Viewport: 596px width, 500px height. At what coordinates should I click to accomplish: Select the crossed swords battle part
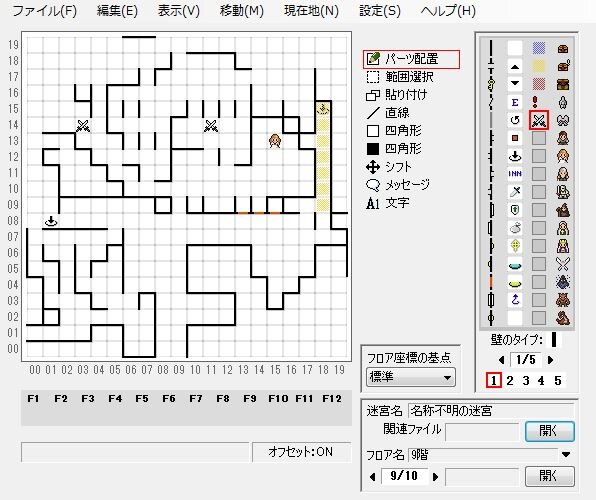539,120
